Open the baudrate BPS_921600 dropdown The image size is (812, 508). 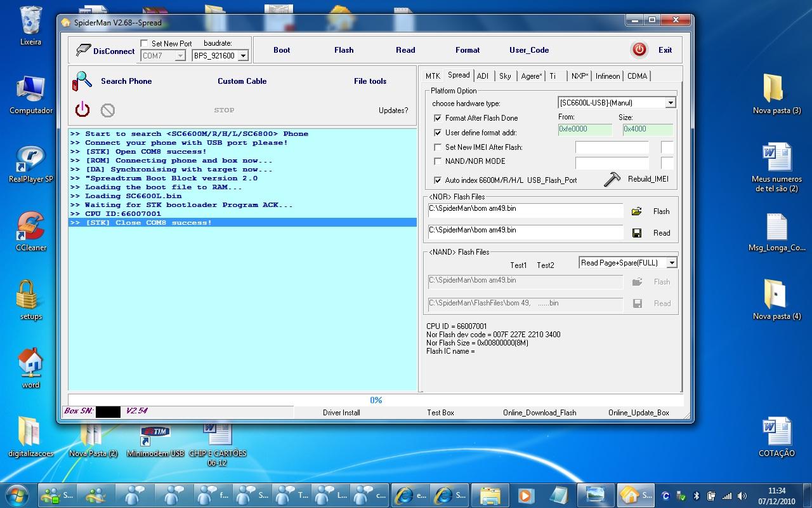click(x=243, y=56)
